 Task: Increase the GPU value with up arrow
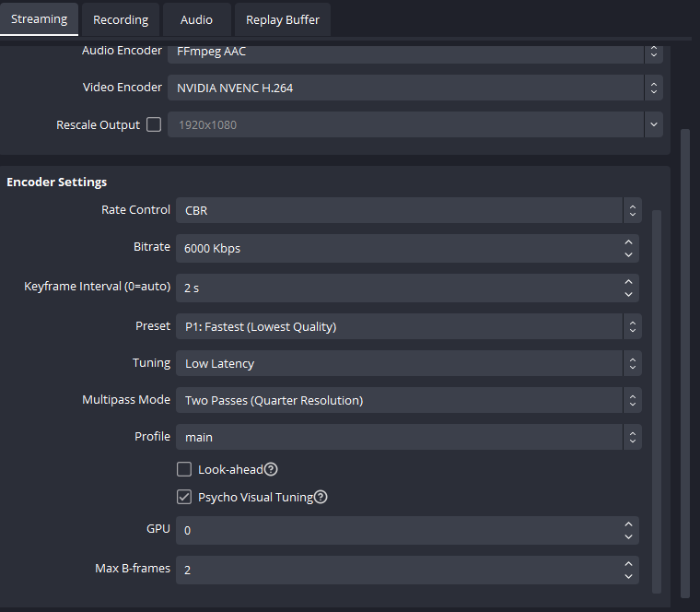(628, 524)
